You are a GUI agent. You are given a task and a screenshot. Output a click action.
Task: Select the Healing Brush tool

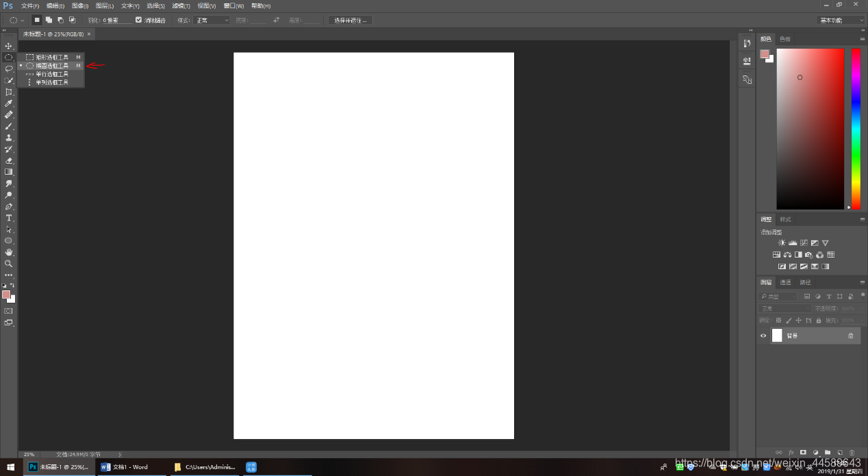tap(9, 114)
